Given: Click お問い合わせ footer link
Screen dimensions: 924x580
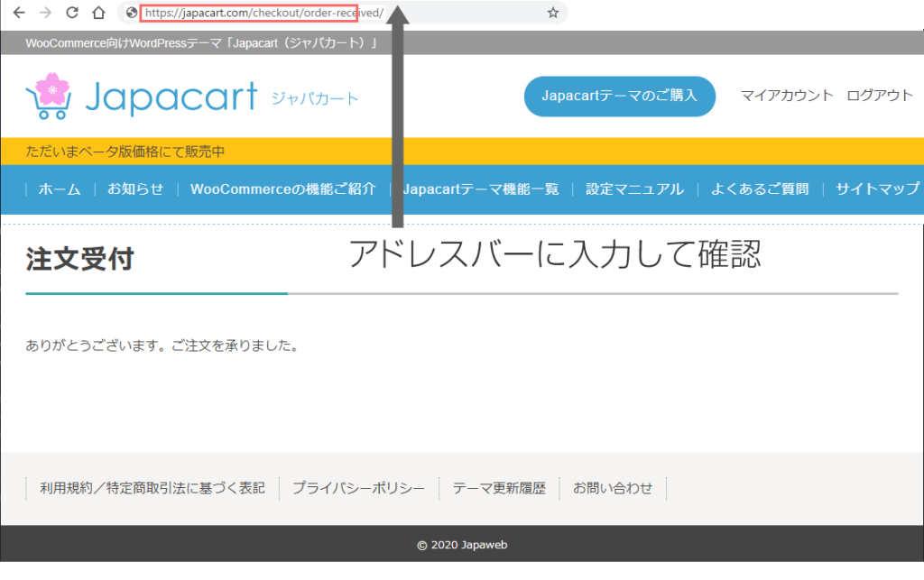Looking at the screenshot, I should (613, 488).
